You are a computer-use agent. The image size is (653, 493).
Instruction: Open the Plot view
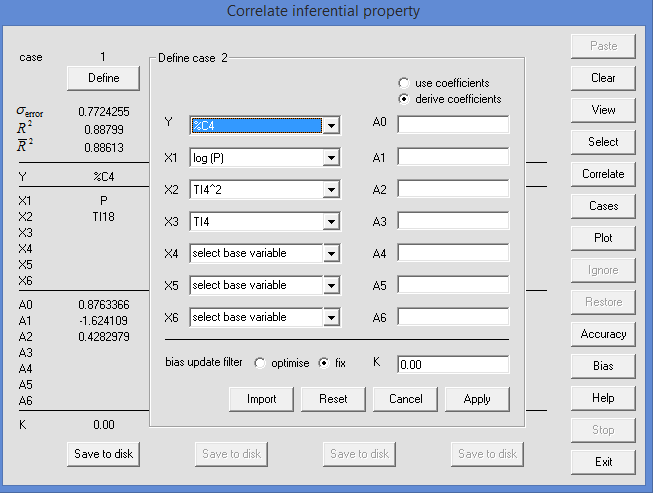(x=603, y=238)
